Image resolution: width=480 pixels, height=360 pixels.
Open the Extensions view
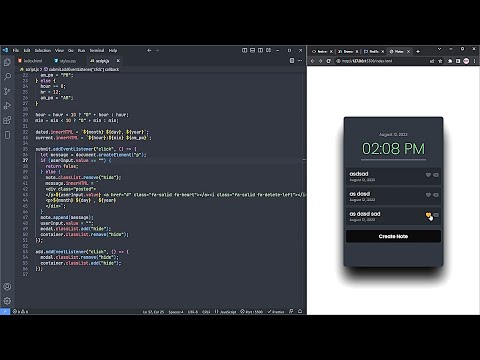(x=7, y=120)
